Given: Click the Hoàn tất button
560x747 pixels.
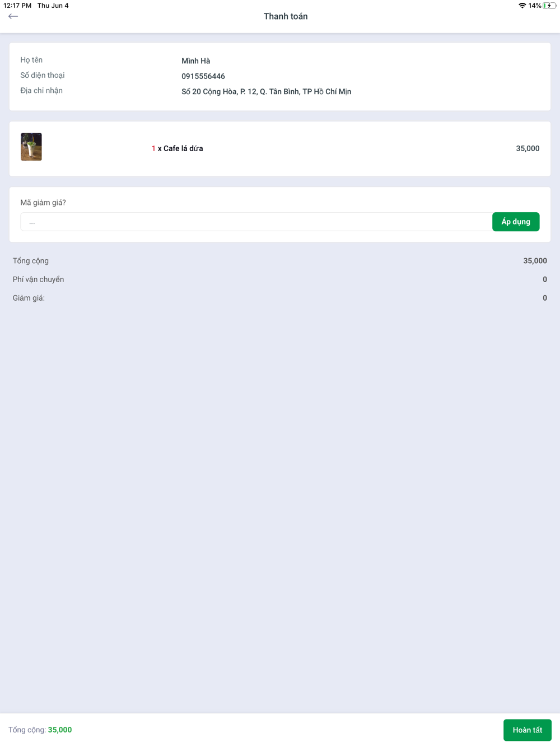Looking at the screenshot, I should coord(528,730).
